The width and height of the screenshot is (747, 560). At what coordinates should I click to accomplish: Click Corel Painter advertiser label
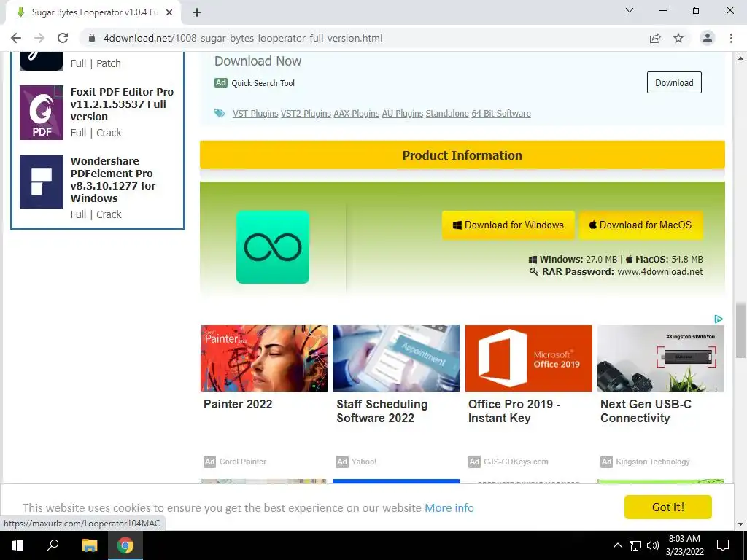point(242,462)
